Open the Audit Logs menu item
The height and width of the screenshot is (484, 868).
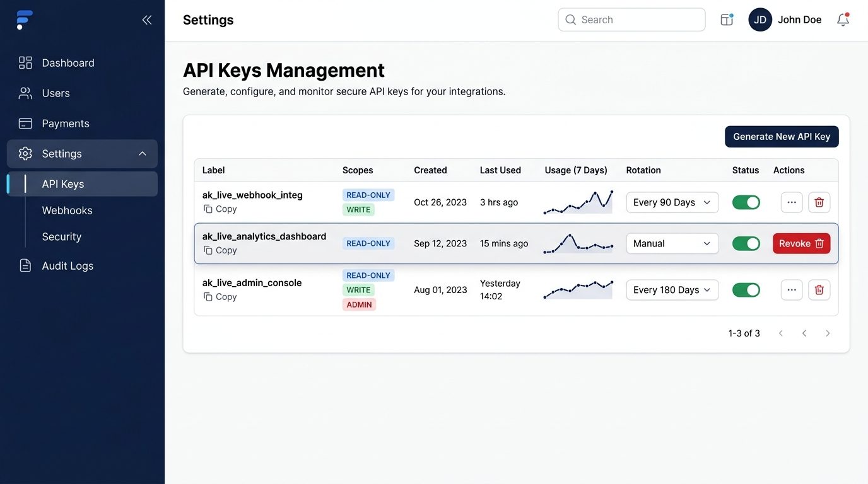pyautogui.click(x=82, y=266)
